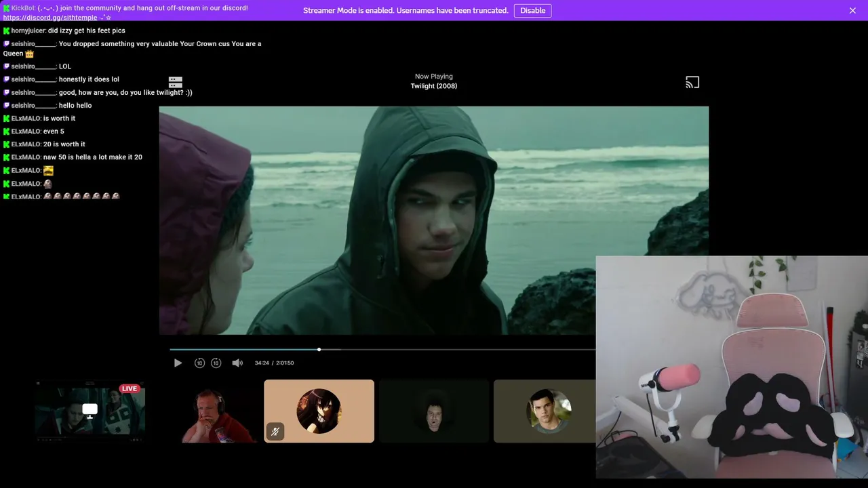Click the Now Playing label
The image size is (868, 488).
click(434, 77)
